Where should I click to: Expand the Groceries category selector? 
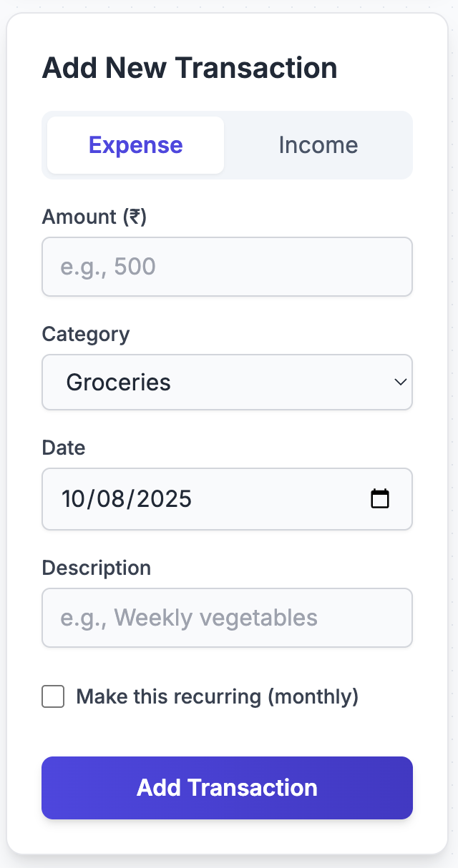click(x=227, y=382)
